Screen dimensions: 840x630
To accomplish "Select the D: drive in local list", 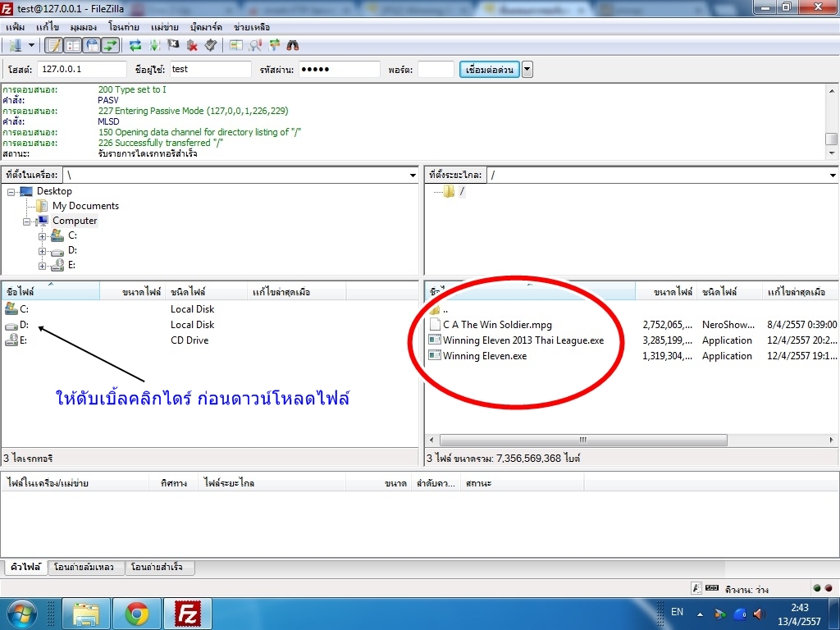I will pyautogui.click(x=24, y=325).
